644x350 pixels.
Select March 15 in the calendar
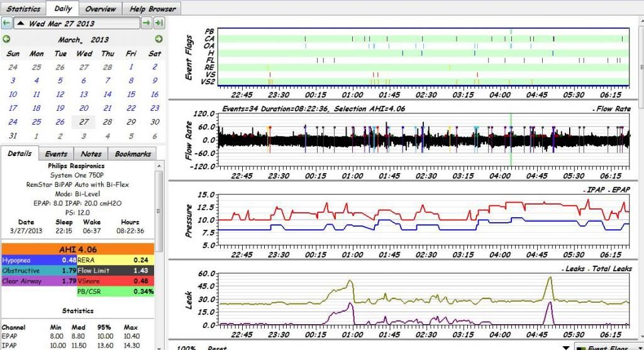click(131, 94)
